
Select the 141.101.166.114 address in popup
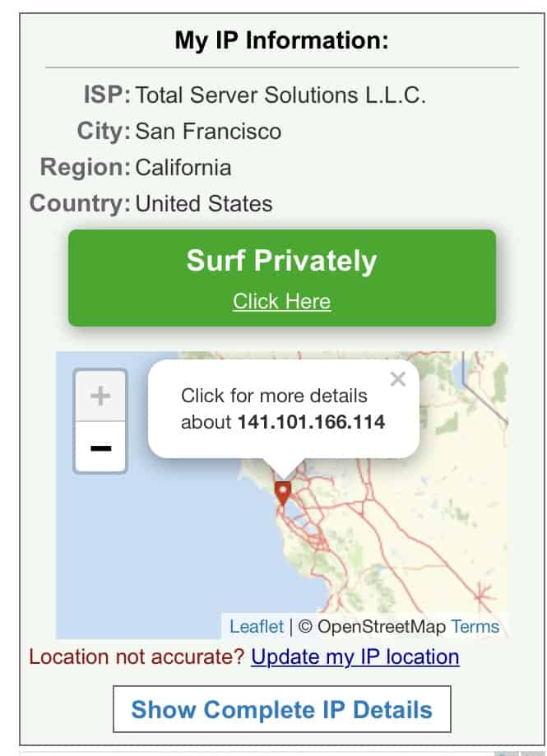coord(311,422)
